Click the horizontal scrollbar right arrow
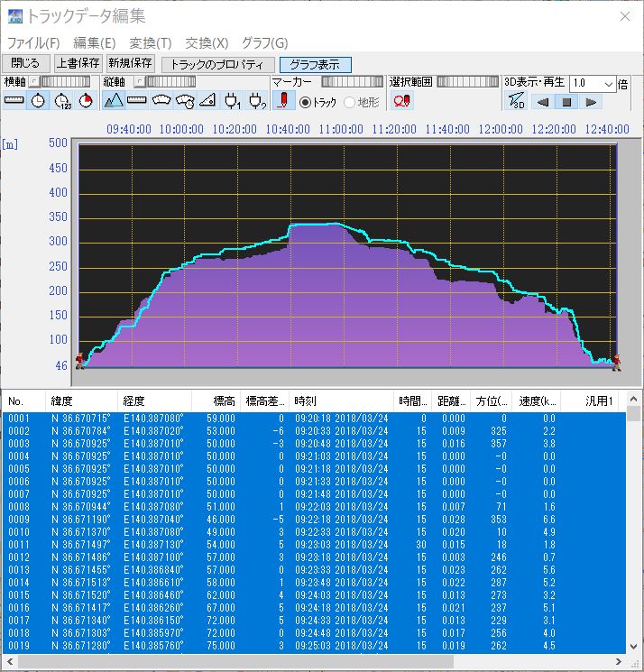The width and height of the screenshot is (644, 672). [618, 661]
